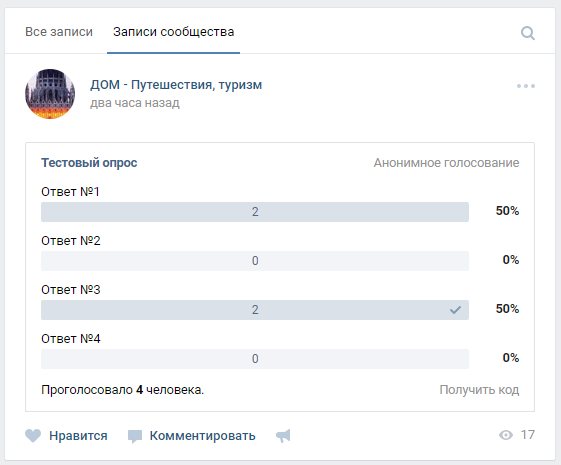Click Комментировать button text
Image resolution: width=561 pixels, height=465 pixels.
click(x=203, y=436)
